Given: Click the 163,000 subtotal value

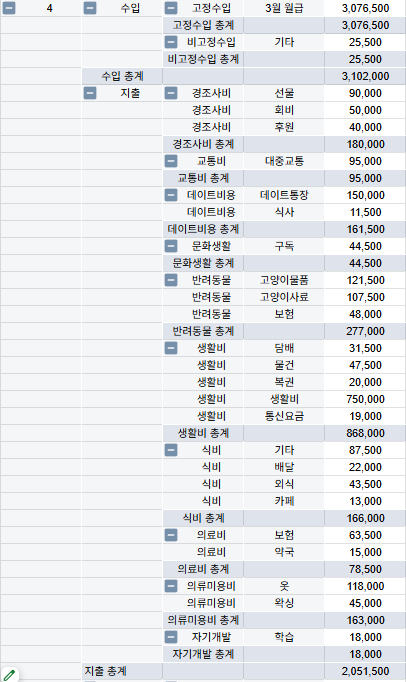Looking at the screenshot, I should [x=365, y=620].
